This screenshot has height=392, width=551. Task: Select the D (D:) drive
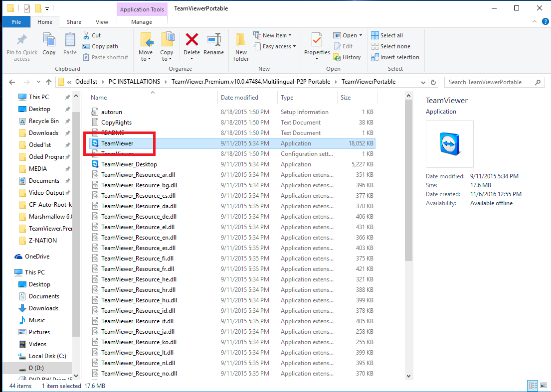coord(36,368)
